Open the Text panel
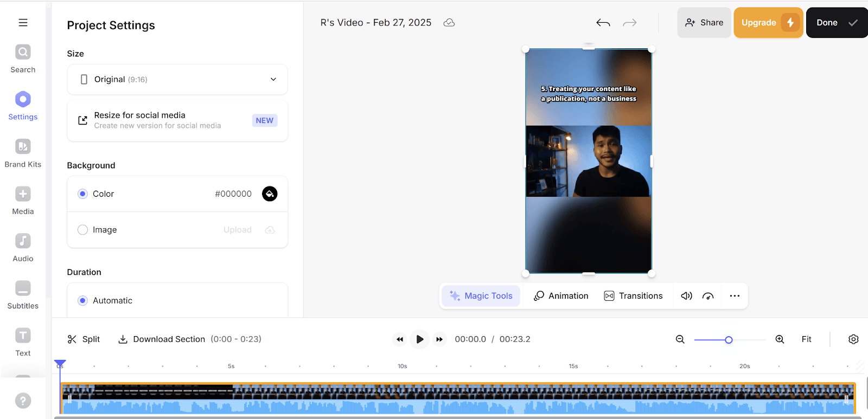 click(23, 342)
